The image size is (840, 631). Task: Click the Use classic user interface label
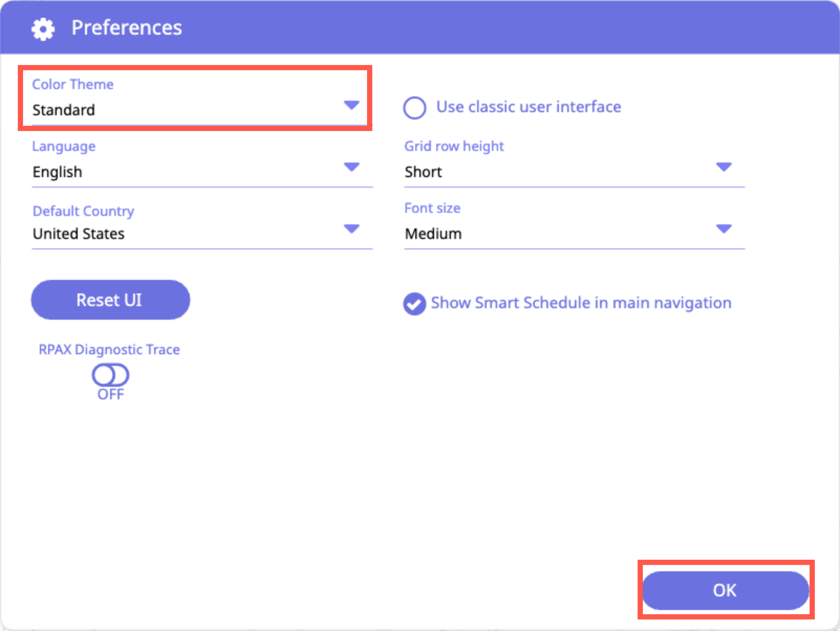(529, 107)
